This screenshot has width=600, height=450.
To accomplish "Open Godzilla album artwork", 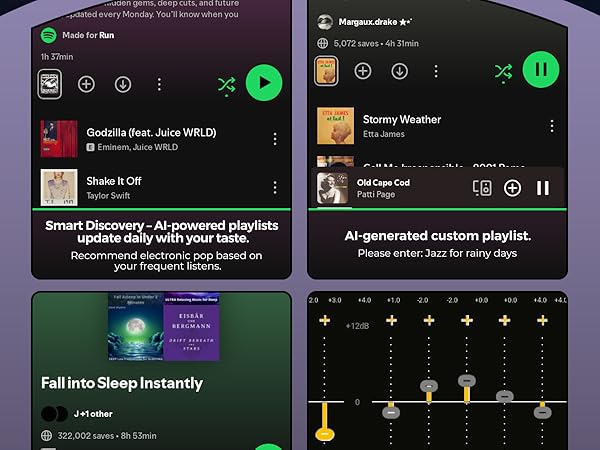I will pos(59,139).
